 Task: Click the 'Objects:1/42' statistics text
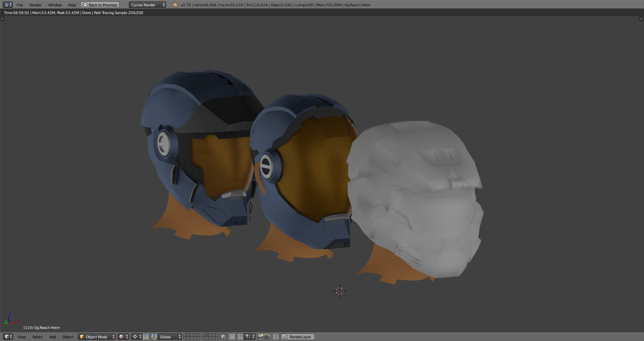click(x=281, y=5)
